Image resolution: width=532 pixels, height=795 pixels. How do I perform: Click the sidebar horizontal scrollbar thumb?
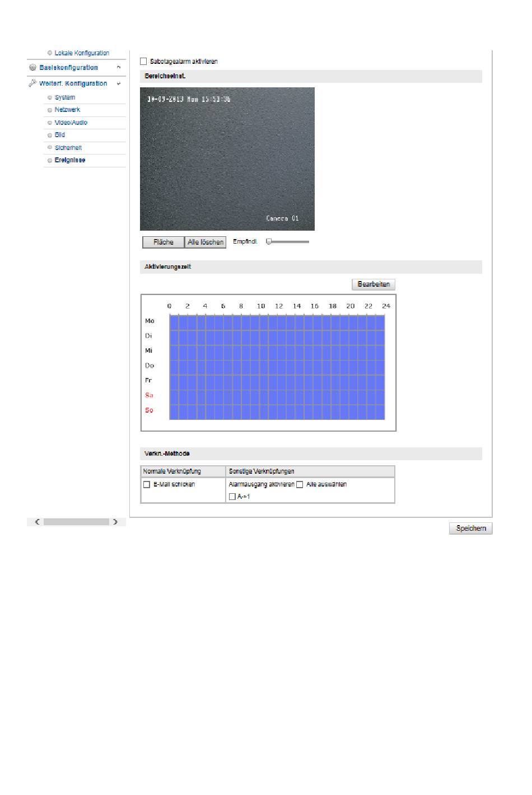(x=76, y=522)
